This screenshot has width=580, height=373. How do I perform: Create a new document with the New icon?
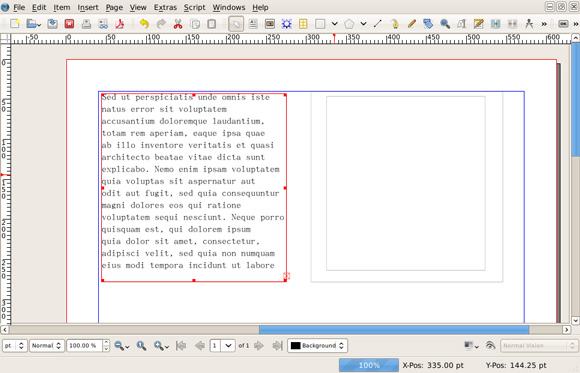point(14,24)
